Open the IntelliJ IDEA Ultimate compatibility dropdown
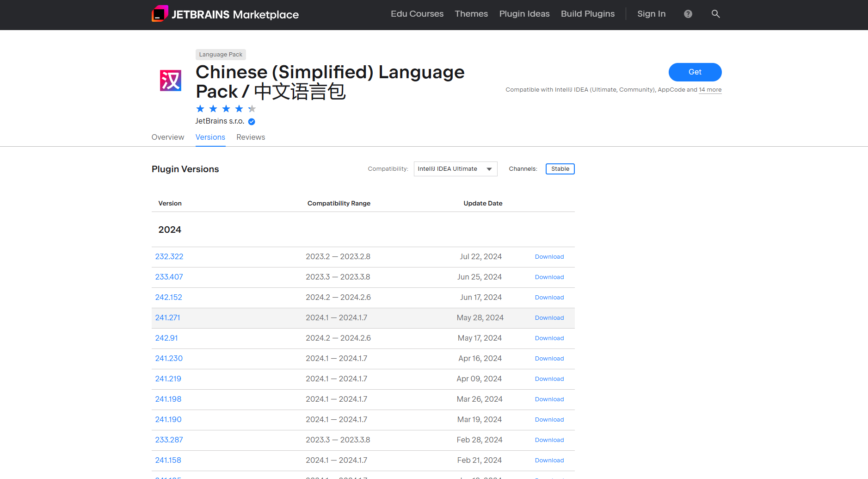Image resolution: width=868 pixels, height=479 pixels. point(456,169)
